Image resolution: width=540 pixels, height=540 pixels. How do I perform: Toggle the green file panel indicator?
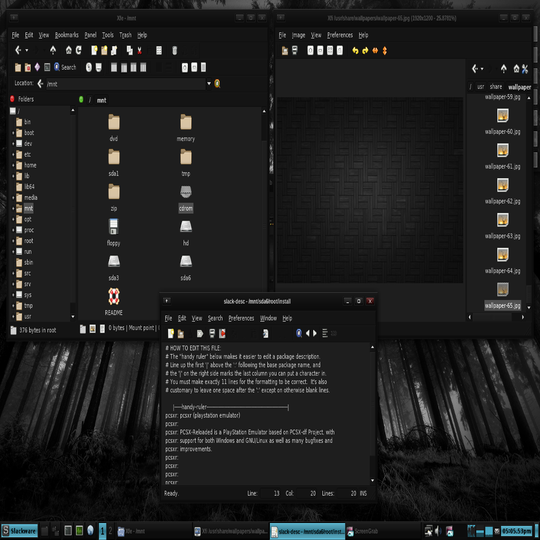click(81, 100)
